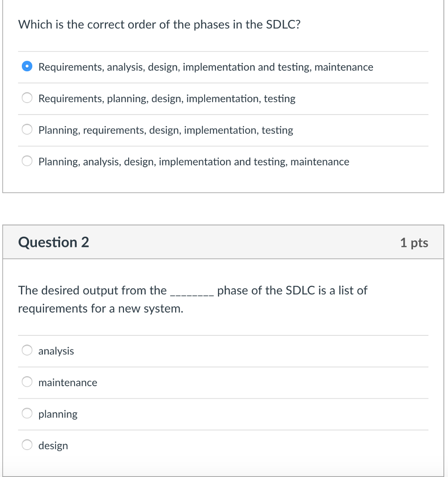Click the "1 pts" label on Question 2
This screenshot has width=448, height=477.
[414, 242]
